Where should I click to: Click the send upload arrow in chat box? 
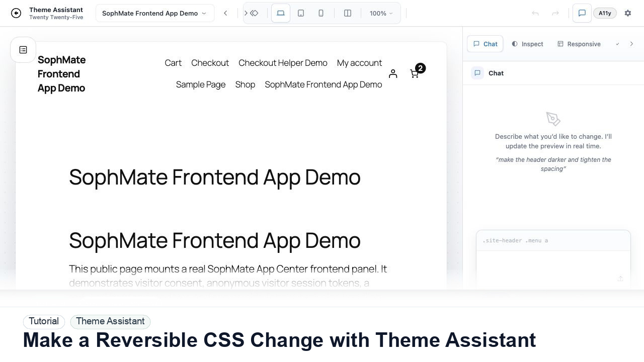pyautogui.click(x=620, y=279)
